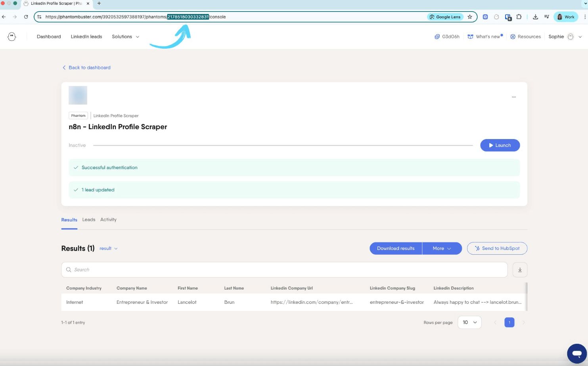
Task: Click Last Name column header
Action: click(x=234, y=288)
